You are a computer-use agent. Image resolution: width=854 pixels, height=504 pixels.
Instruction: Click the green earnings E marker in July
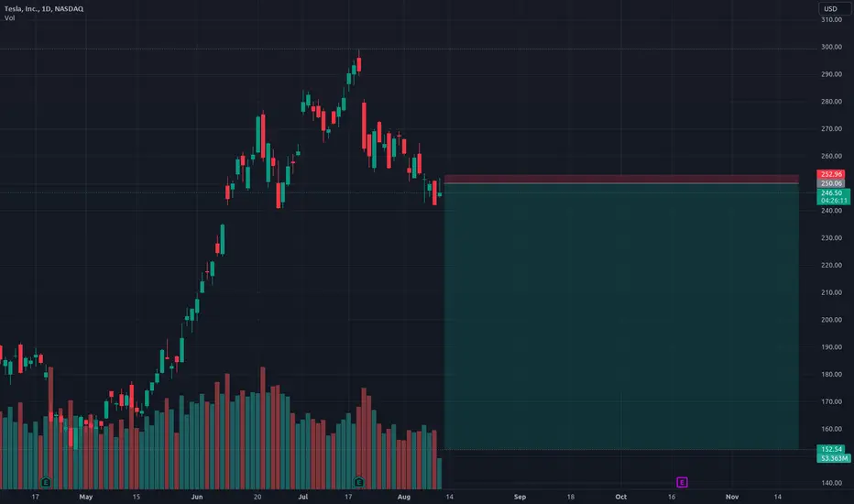[x=358, y=482]
